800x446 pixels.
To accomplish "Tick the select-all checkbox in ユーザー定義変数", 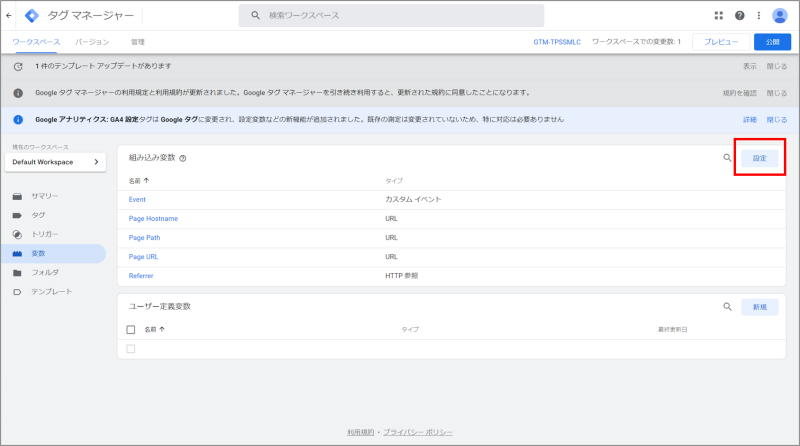I will [131, 330].
